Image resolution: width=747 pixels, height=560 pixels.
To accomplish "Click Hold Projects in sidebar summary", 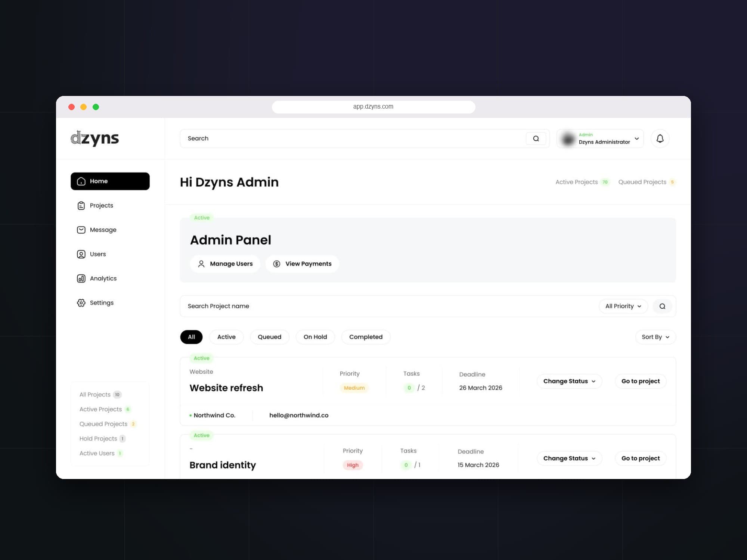I will [102, 439].
